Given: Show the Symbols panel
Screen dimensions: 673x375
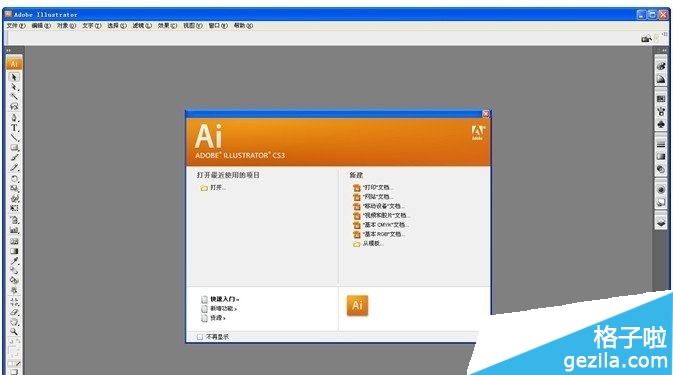Looking at the screenshot, I should click(x=661, y=124).
